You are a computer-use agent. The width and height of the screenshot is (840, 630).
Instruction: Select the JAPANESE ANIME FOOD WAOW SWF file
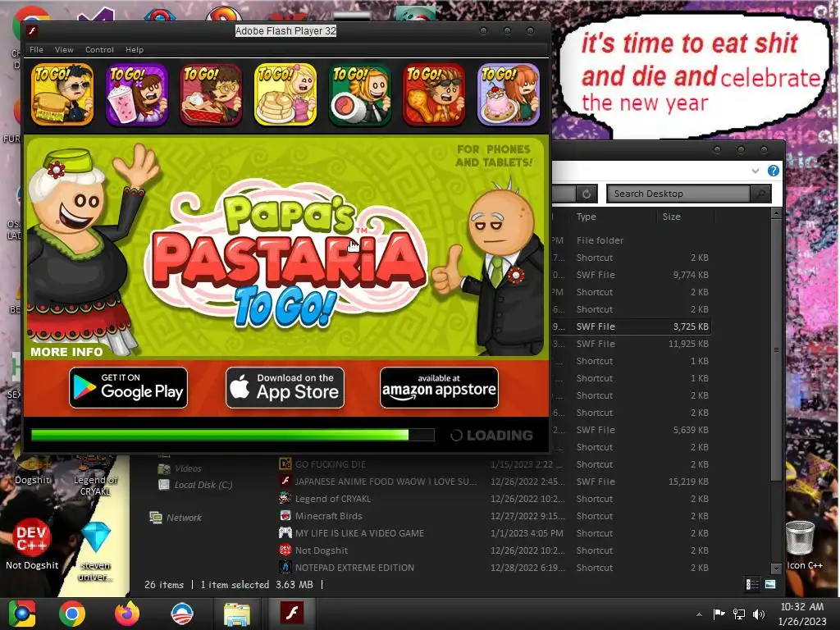coord(496,481)
